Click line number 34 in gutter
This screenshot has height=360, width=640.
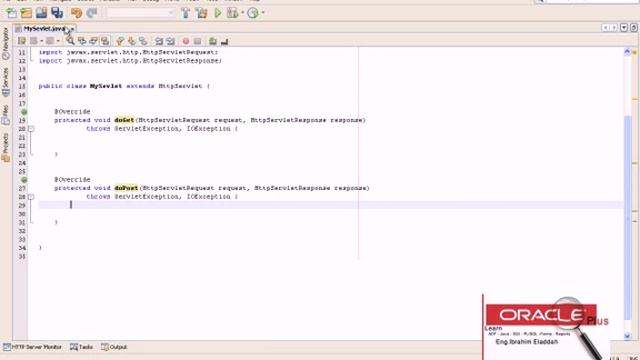click(22, 248)
